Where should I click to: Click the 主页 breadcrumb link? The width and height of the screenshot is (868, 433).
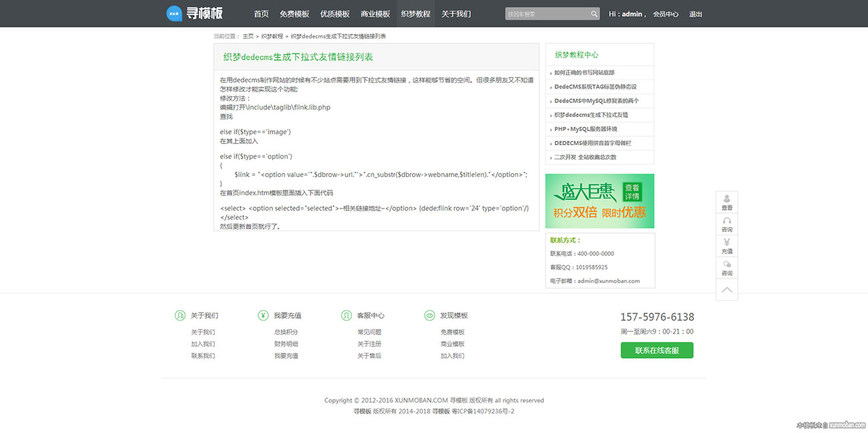tap(248, 36)
